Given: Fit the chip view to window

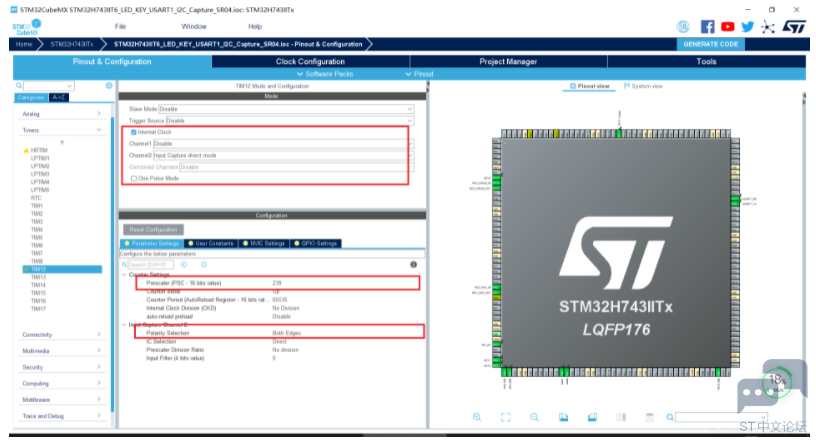Looking at the screenshot, I should coord(505,417).
